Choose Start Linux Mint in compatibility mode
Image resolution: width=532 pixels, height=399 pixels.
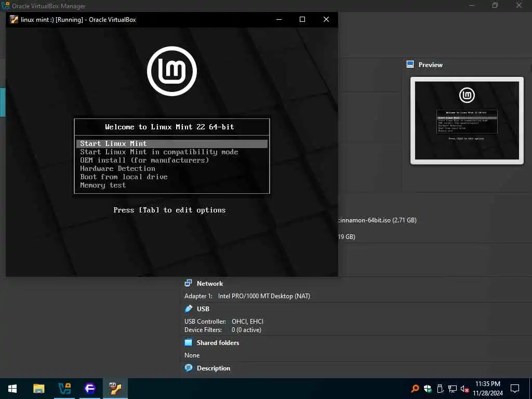point(159,152)
